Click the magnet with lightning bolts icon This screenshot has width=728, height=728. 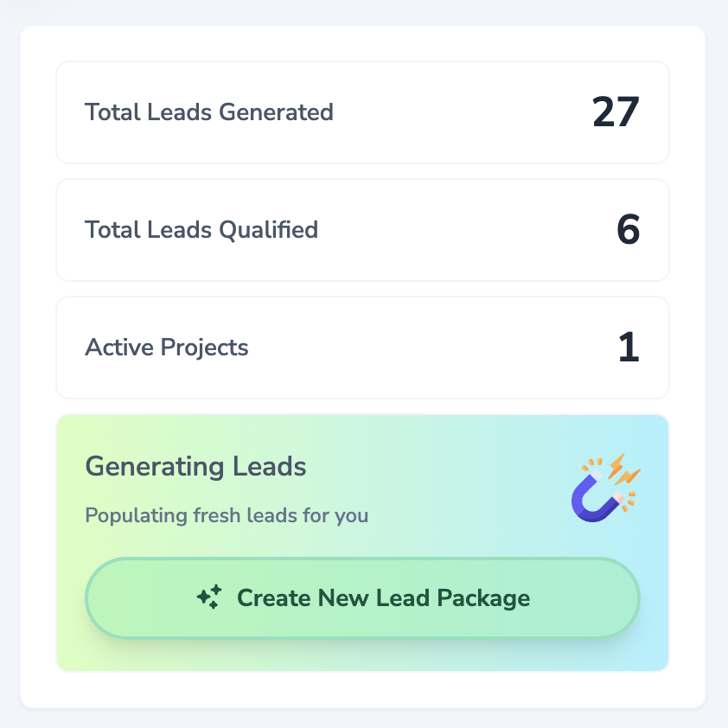pyautogui.click(x=606, y=488)
